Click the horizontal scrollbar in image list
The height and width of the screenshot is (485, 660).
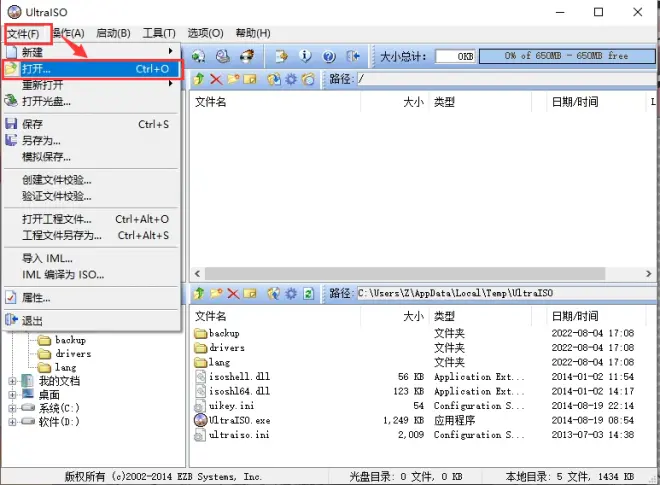[405, 274]
